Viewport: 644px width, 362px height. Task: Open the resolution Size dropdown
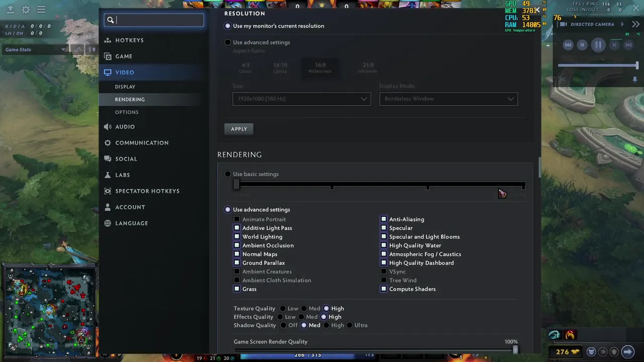(x=302, y=99)
